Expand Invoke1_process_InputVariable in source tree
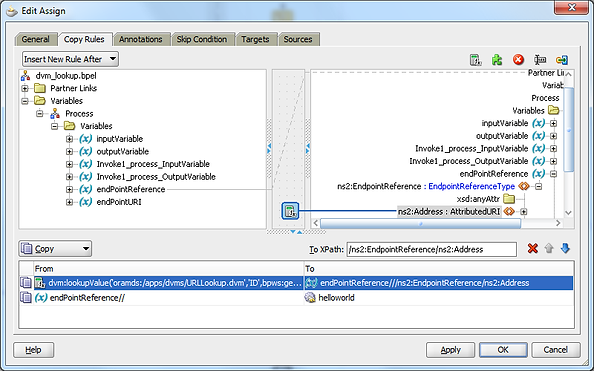This screenshot has height=371, width=594. click(x=69, y=164)
